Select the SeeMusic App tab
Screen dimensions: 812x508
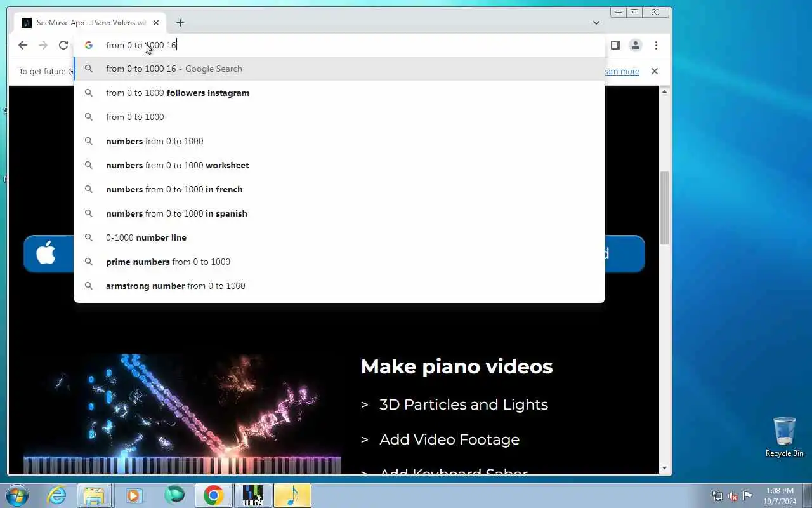(x=90, y=23)
